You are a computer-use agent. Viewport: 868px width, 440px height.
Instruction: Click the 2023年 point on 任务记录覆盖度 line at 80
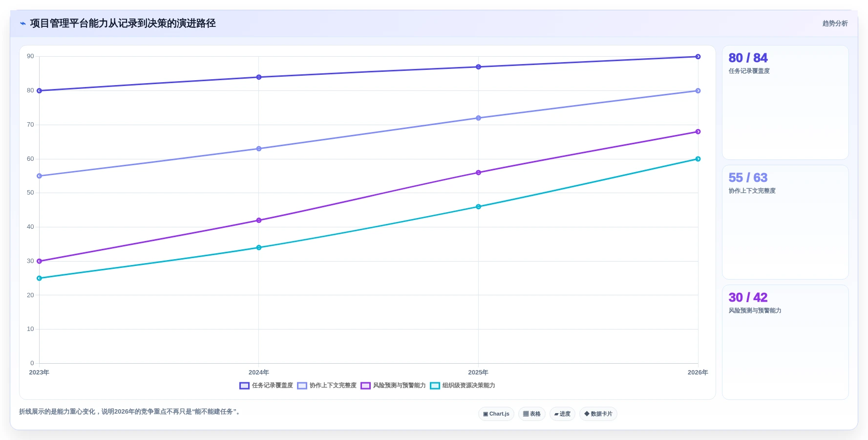tap(39, 91)
